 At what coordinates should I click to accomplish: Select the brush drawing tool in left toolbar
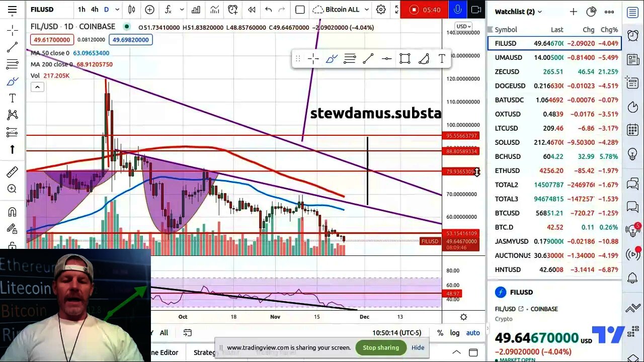[x=13, y=81]
